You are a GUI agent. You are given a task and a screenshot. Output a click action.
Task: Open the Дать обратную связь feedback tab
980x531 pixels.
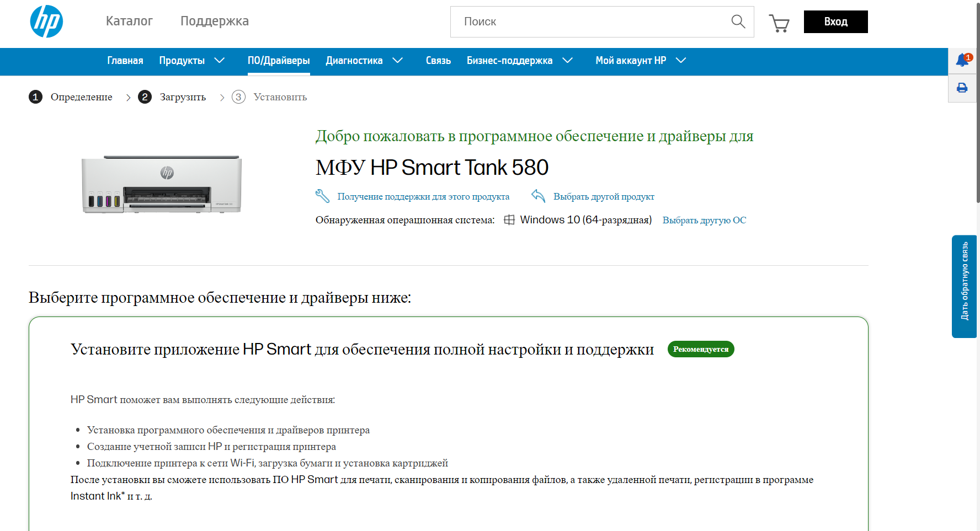pos(964,286)
